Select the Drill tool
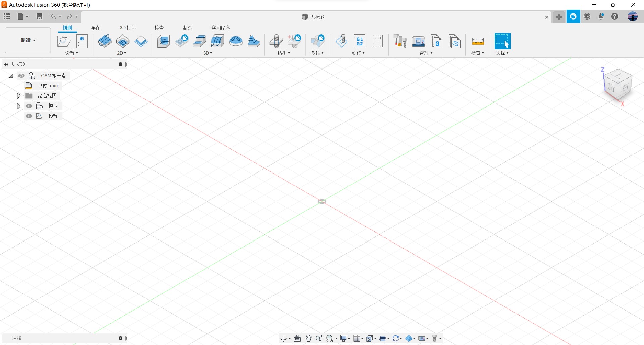This screenshot has height=345, width=644. [x=276, y=41]
